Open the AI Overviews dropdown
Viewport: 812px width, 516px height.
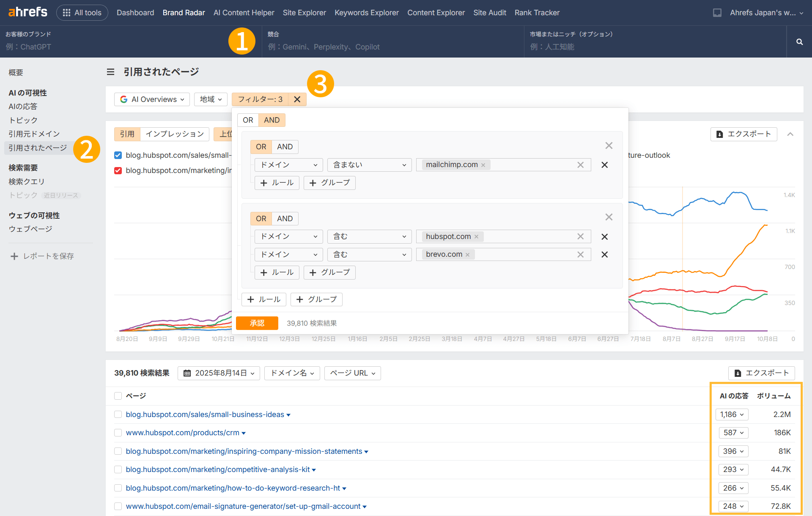pyautogui.click(x=151, y=99)
